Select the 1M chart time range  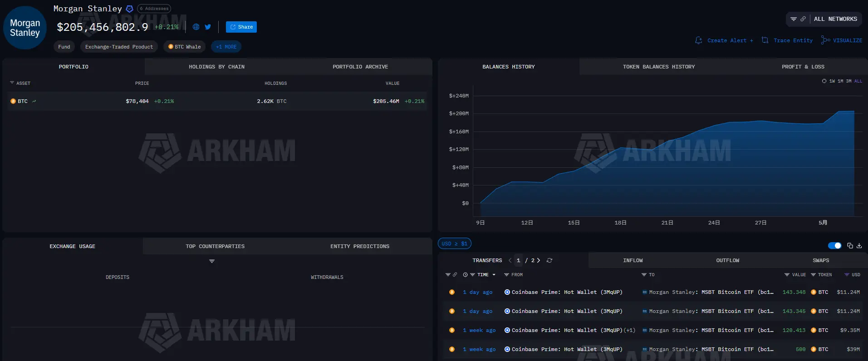coord(840,81)
